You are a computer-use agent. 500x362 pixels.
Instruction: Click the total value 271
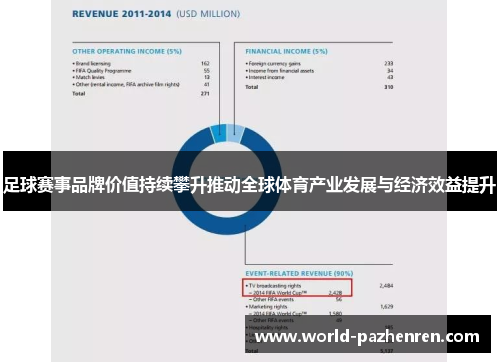coord(205,94)
